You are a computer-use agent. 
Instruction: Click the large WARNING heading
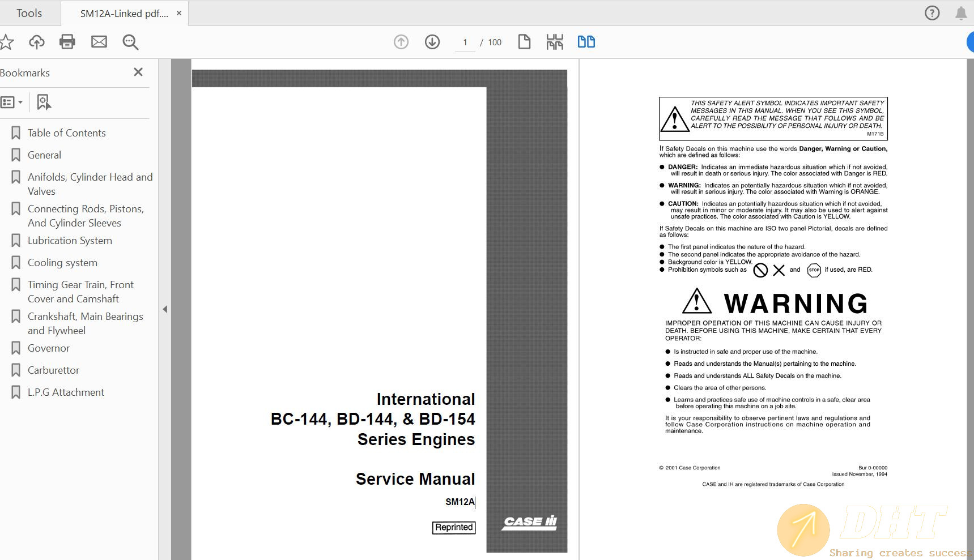(796, 303)
